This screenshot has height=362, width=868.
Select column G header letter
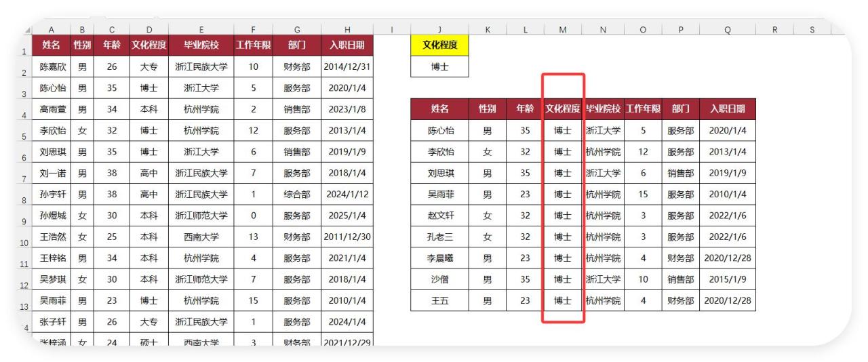[297, 30]
